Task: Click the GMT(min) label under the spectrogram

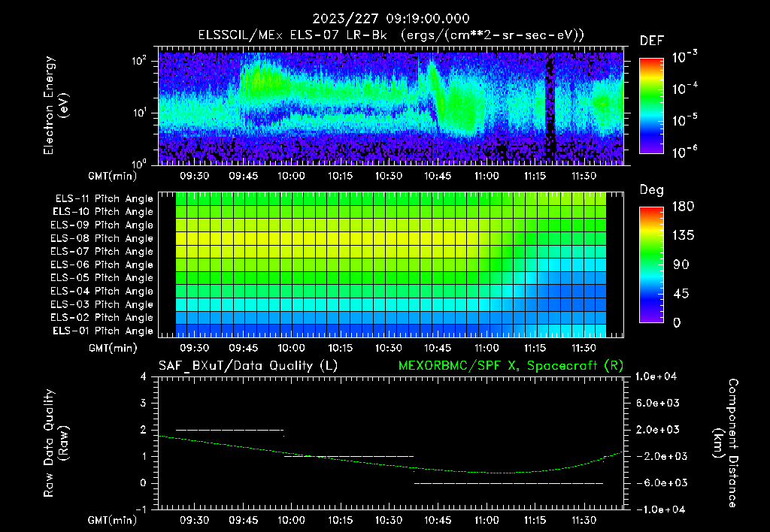Action: point(113,176)
